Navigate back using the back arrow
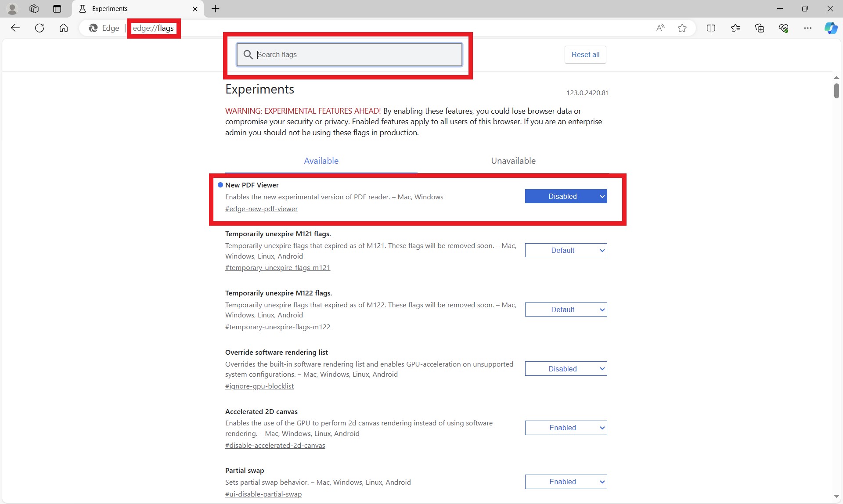The height and width of the screenshot is (504, 843). (15, 28)
